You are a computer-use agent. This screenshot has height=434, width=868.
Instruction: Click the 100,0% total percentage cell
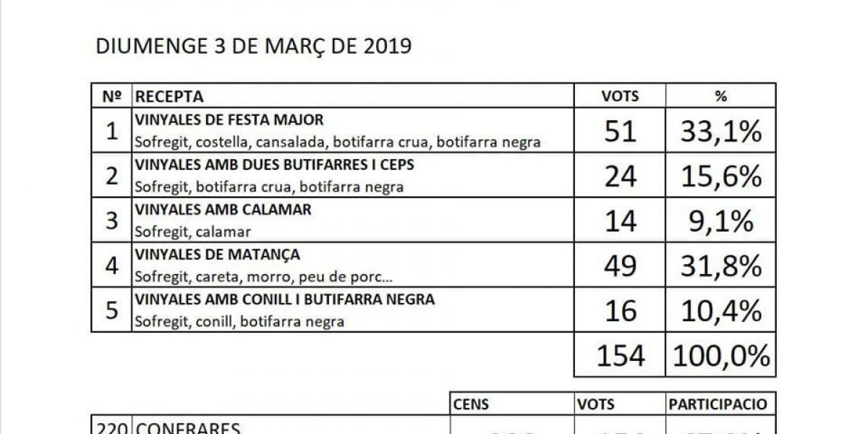[720, 354]
